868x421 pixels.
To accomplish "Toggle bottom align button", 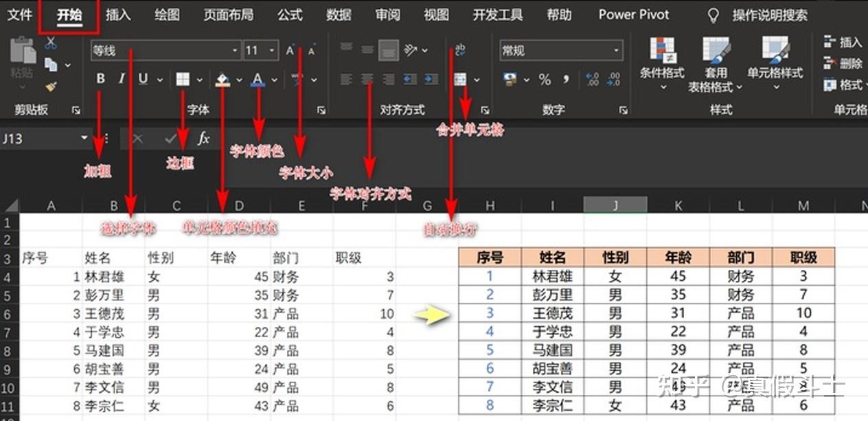I will click(x=389, y=49).
